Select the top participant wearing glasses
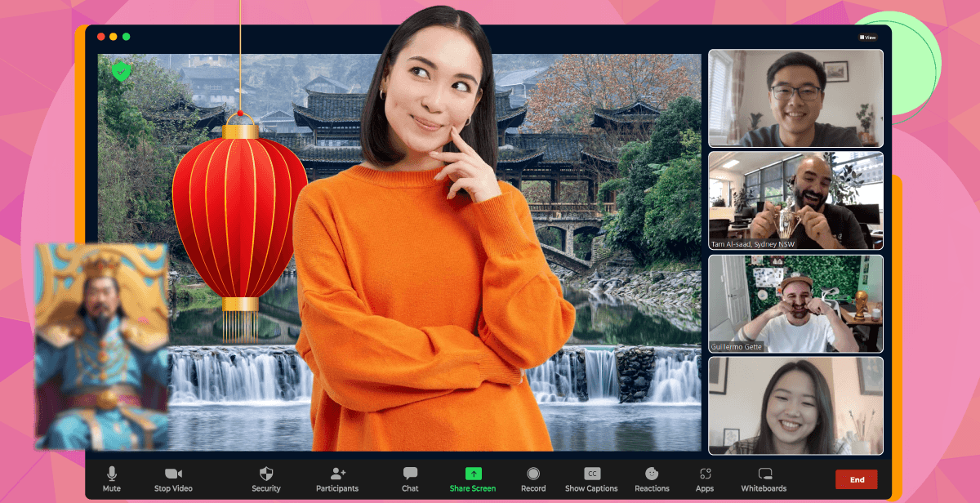 795,98
